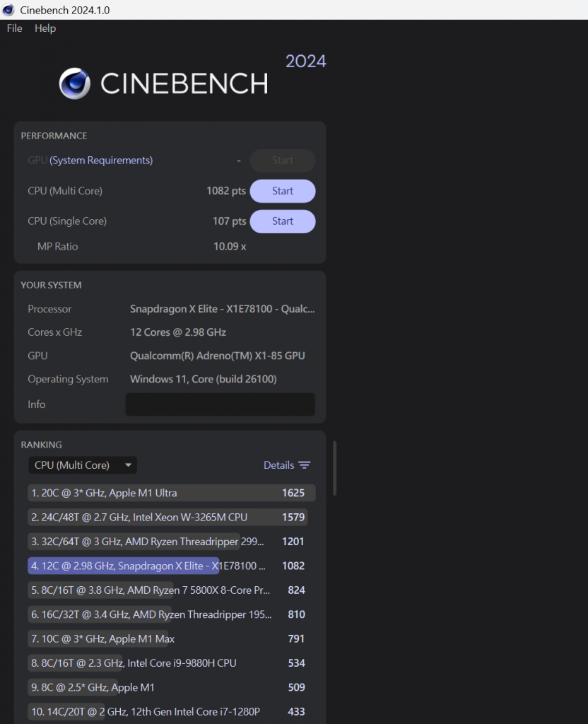The image size is (588, 724).
Task: Select the Intel Core i9-9880H row
Action: click(171, 663)
